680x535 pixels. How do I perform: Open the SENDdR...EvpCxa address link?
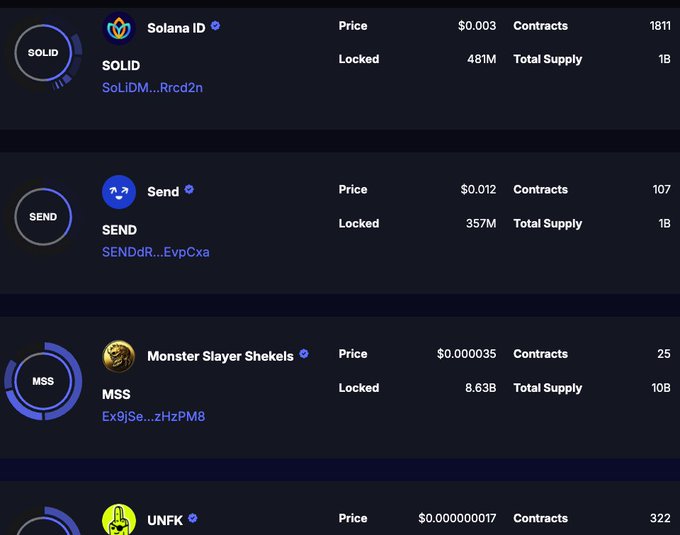(x=156, y=252)
